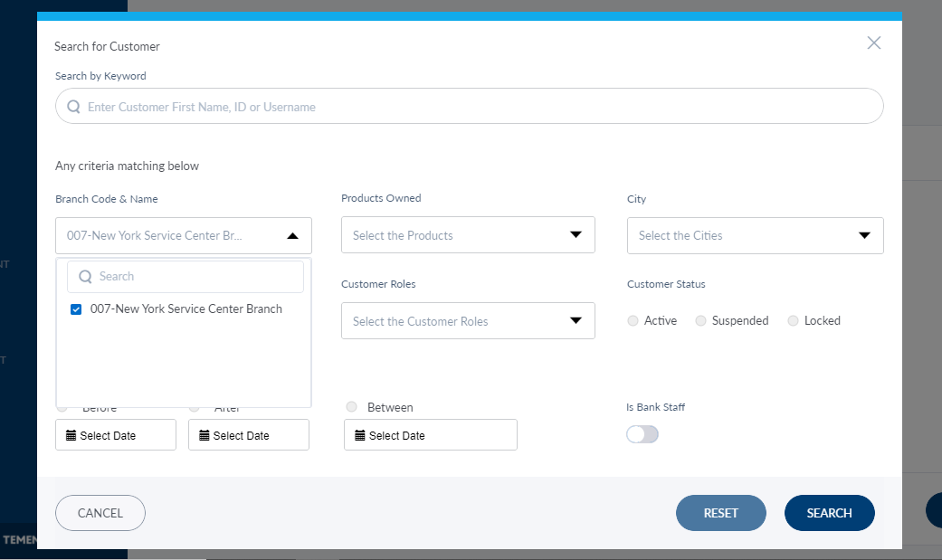Focus the customer keyword search field

tap(480, 107)
